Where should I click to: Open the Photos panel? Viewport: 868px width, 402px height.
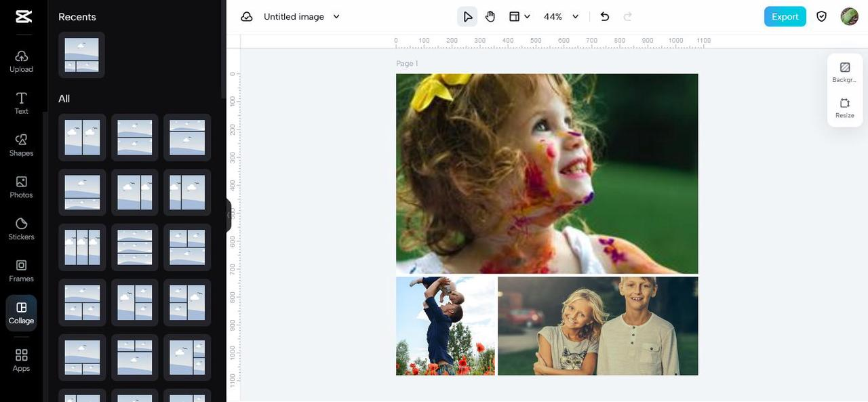pos(21,187)
